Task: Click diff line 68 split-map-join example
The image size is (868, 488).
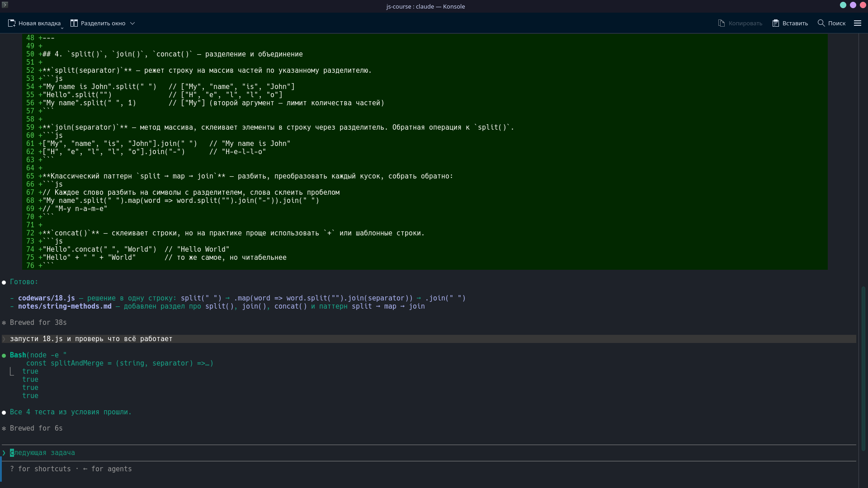Action: coord(181,201)
